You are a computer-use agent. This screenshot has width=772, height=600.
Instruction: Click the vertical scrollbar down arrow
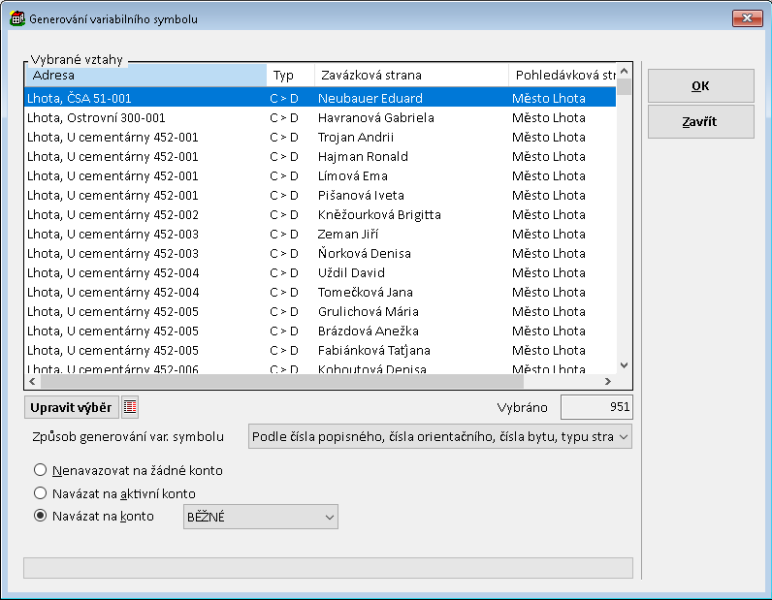[x=624, y=366]
